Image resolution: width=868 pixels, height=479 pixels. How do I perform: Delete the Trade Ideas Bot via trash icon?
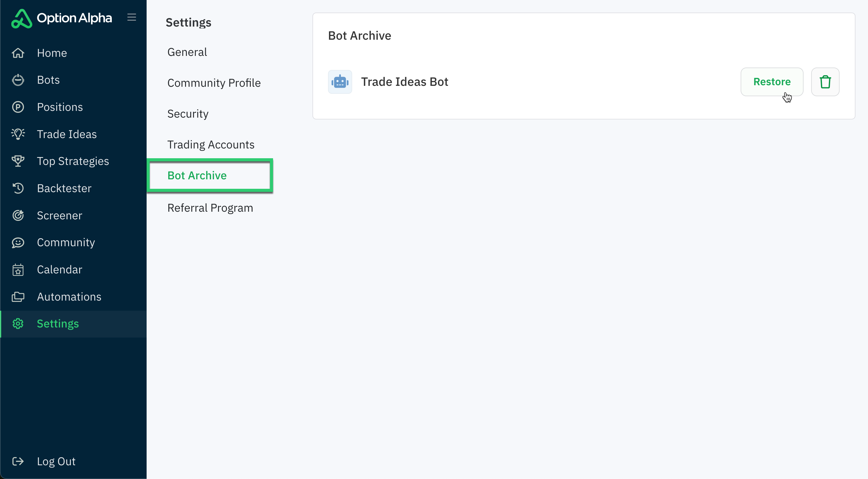tap(825, 82)
